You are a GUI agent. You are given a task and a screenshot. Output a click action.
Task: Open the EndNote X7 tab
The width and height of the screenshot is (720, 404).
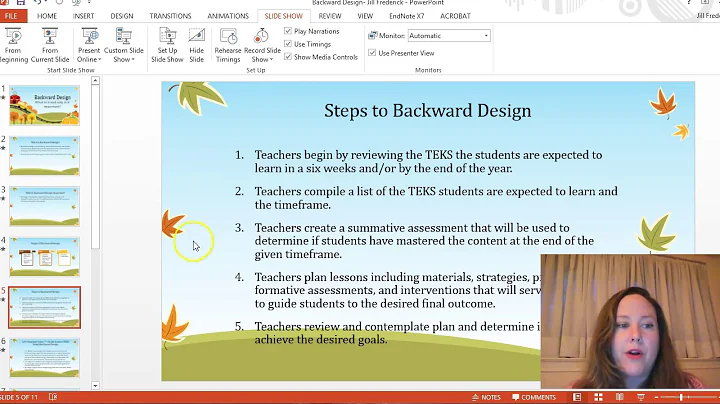[x=406, y=16]
